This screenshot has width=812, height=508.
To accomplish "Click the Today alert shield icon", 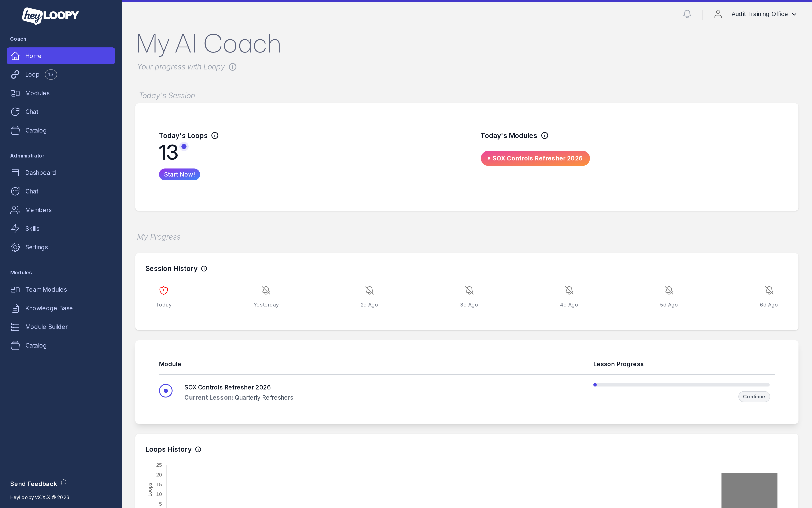I will point(163,290).
